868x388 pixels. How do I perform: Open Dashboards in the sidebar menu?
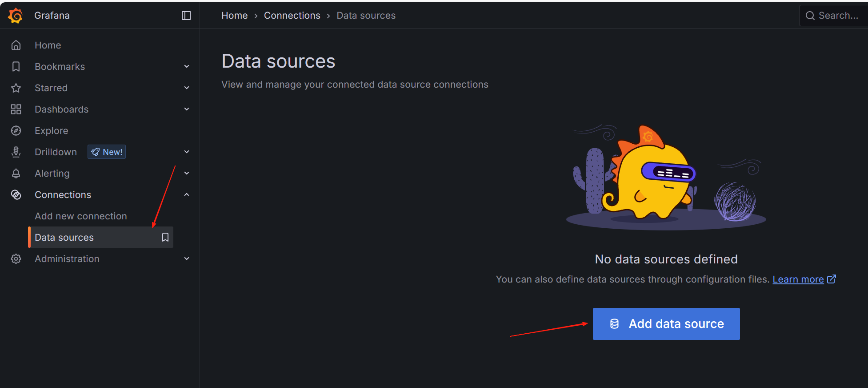[62, 109]
